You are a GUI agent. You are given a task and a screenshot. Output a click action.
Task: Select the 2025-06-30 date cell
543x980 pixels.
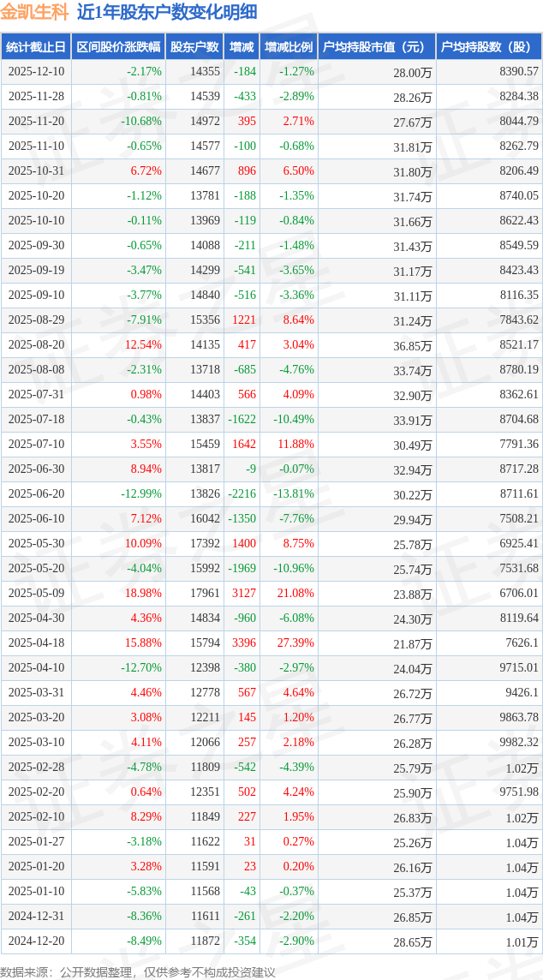pos(36,469)
